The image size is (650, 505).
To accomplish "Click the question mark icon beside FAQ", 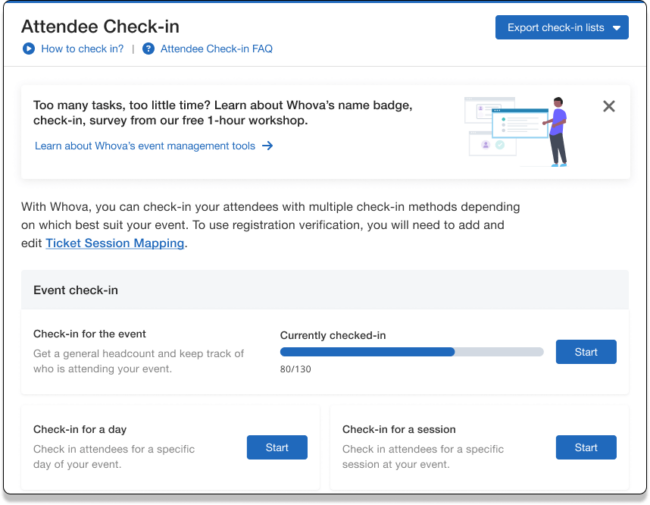I will click(149, 48).
